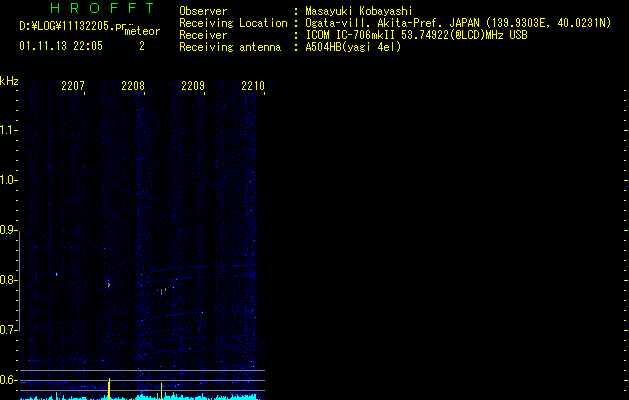Click the meteor label
The height and width of the screenshot is (400, 629).
coord(142,31)
